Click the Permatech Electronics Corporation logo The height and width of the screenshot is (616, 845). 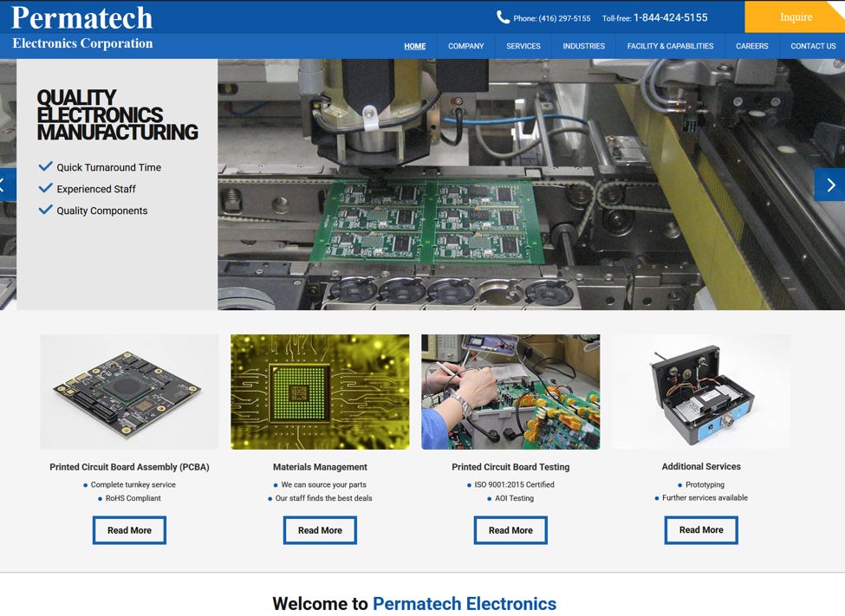click(x=82, y=28)
